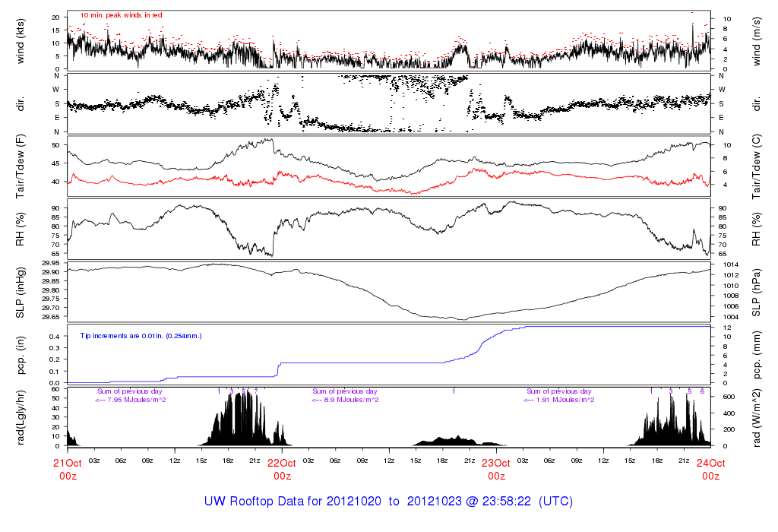
Task: Click the UW Rooftop Data chart title
Action: tap(388, 502)
